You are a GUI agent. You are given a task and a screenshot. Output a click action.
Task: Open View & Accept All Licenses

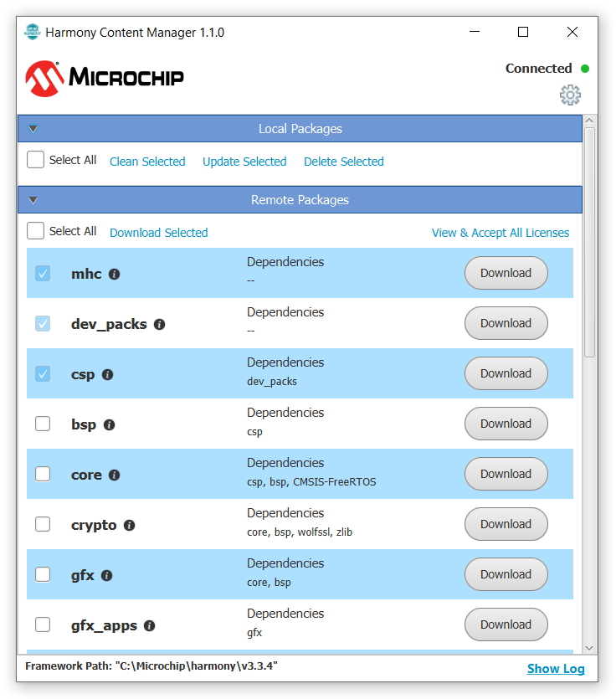pyautogui.click(x=500, y=233)
